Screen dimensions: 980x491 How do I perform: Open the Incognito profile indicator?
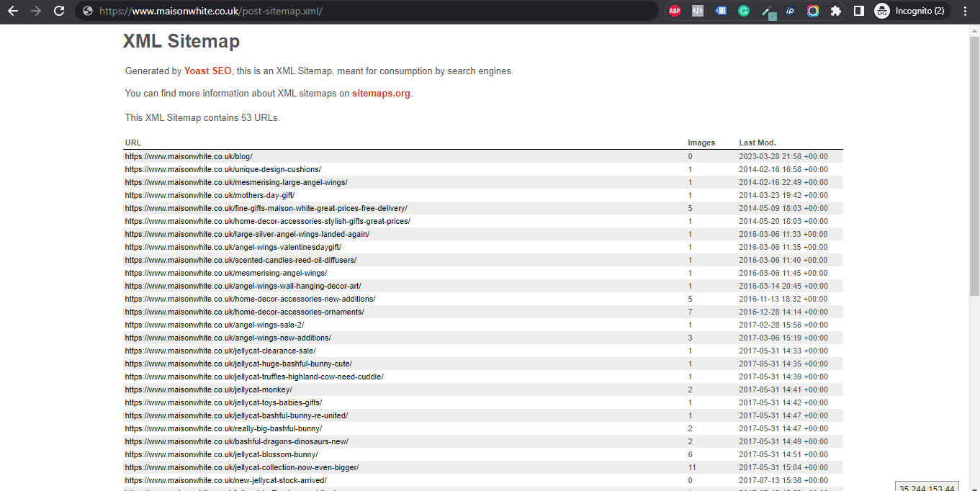point(909,11)
